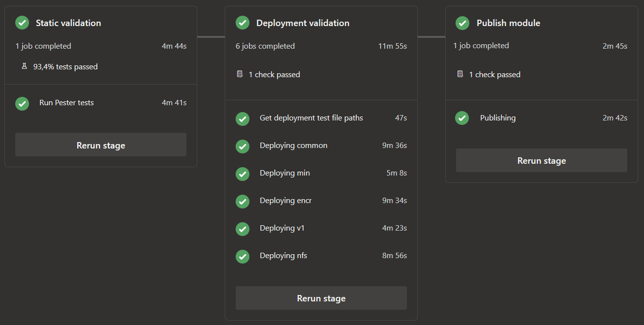View the 93,4% tests passed results
The image size is (644, 325).
(65, 67)
